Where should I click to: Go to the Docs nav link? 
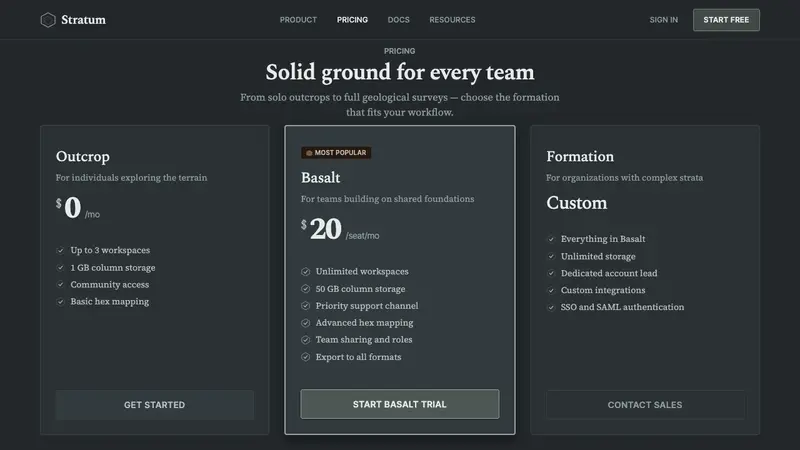[398, 20]
